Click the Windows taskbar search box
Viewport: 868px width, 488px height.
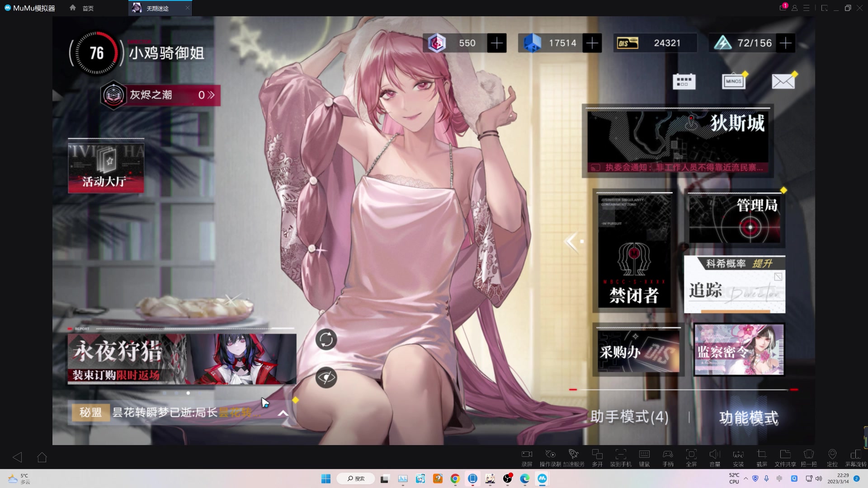pos(356,479)
